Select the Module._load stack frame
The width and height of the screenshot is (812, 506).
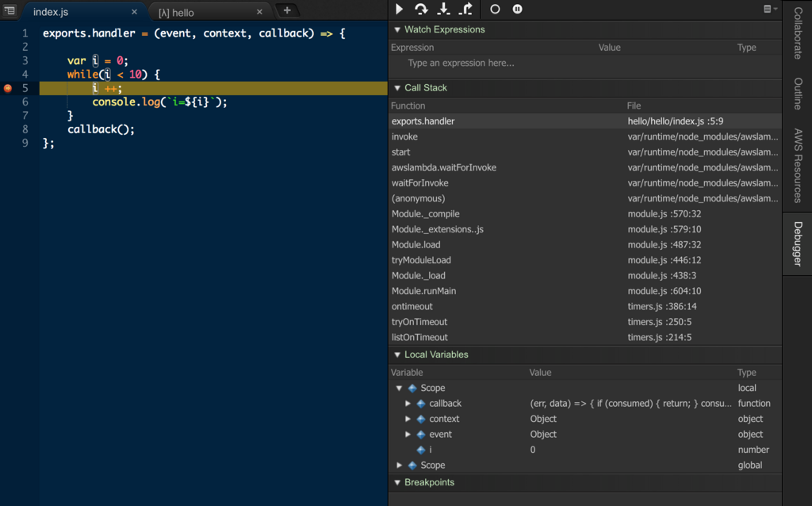[585, 275]
